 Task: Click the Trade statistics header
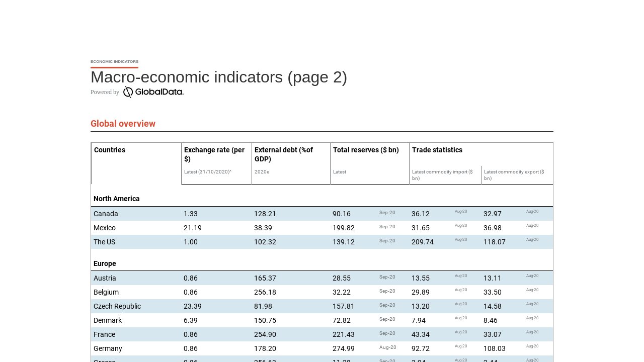point(436,150)
